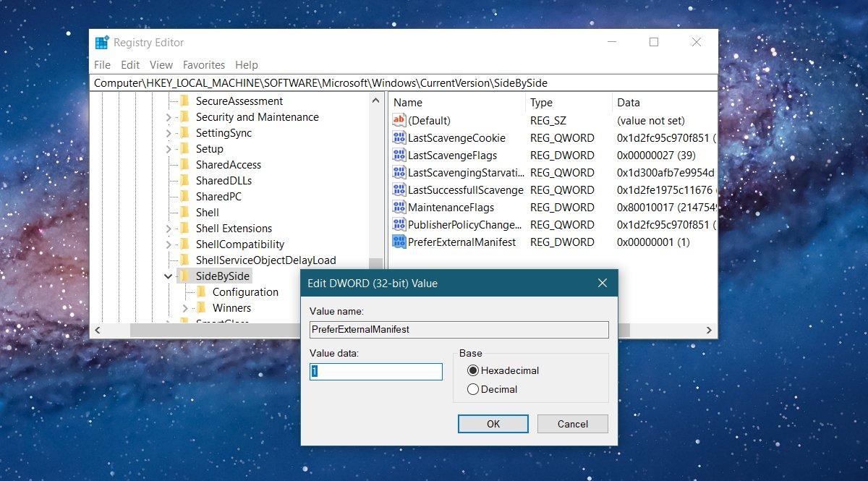
Task: Open the View menu
Action: point(161,65)
